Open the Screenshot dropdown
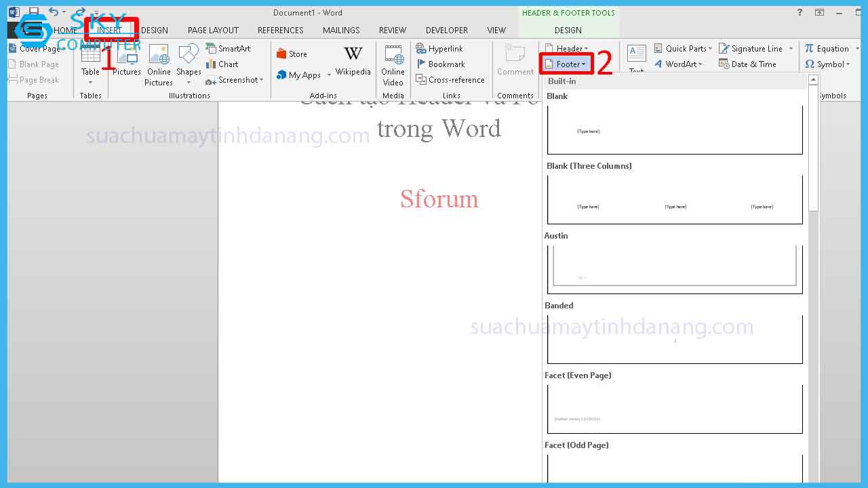Viewport: 868px width, 488px height. [x=235, y=80]
